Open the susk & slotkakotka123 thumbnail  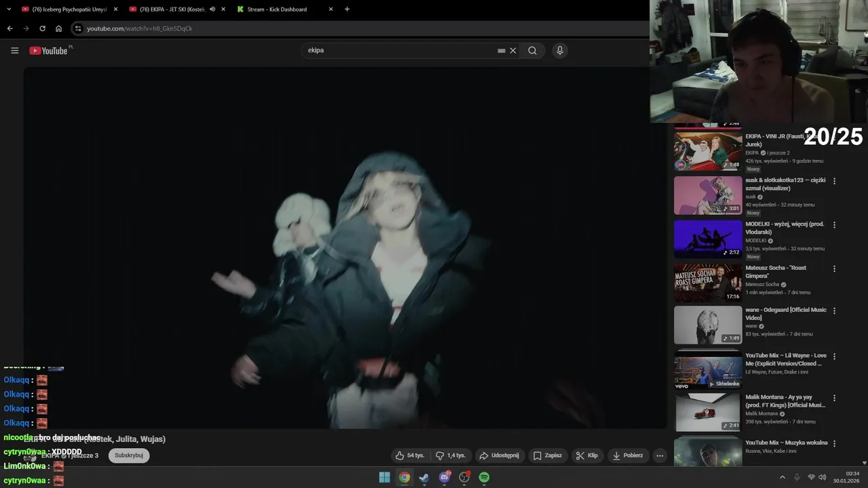pyautogui.click(x=708, y=195)
